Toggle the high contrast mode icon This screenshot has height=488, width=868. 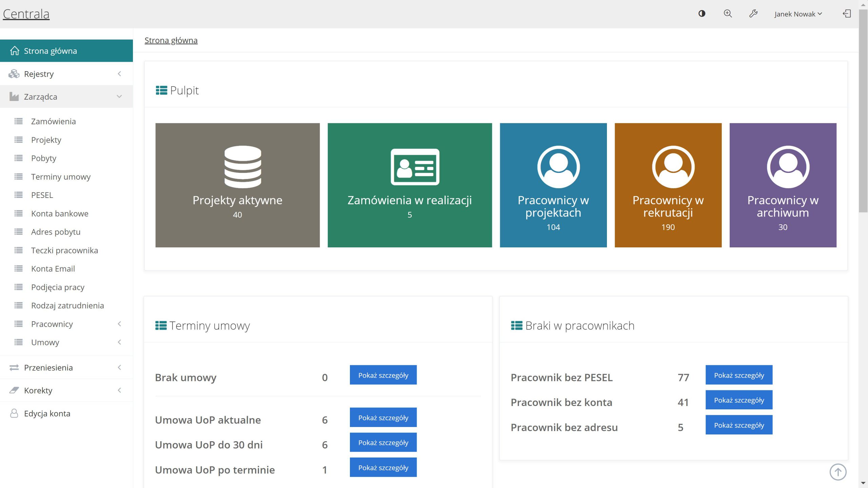[702, 14]
